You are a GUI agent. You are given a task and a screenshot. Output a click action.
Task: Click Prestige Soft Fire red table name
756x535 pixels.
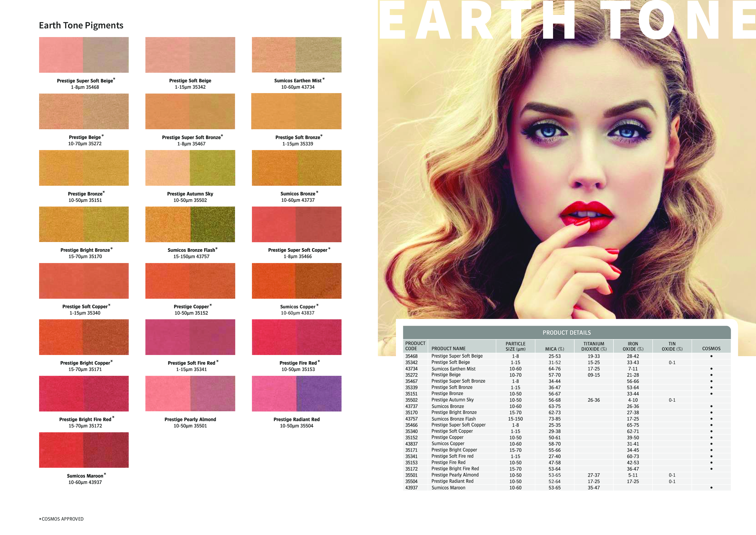[x=452, y=456]
